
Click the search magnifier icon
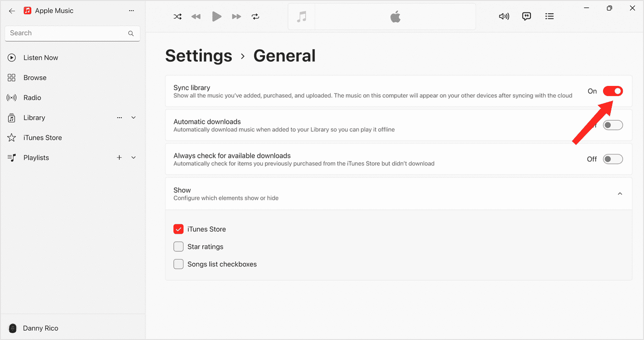(x=131, y=34)
